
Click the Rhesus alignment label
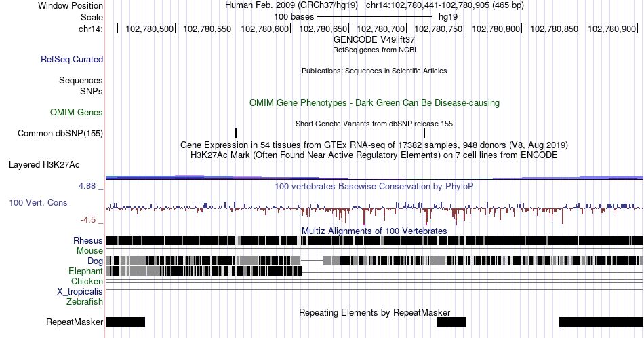tap(88, 240)
